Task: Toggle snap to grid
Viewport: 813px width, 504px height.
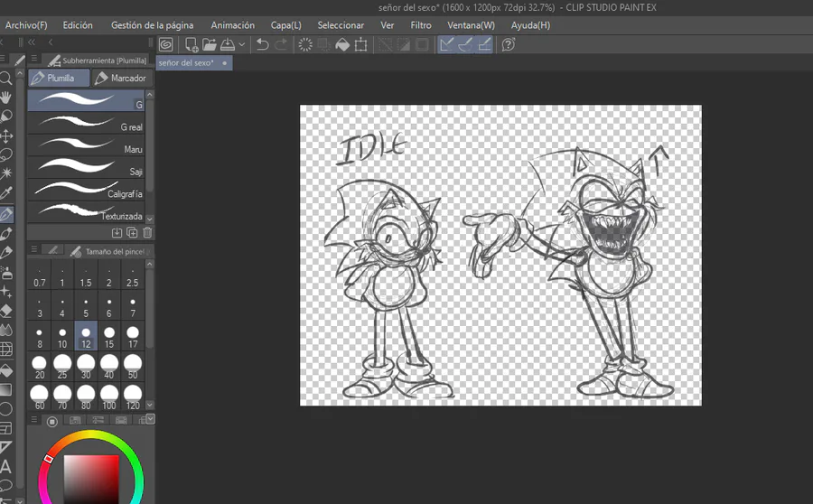Action: pyautogui.click(x=484, y=44)
